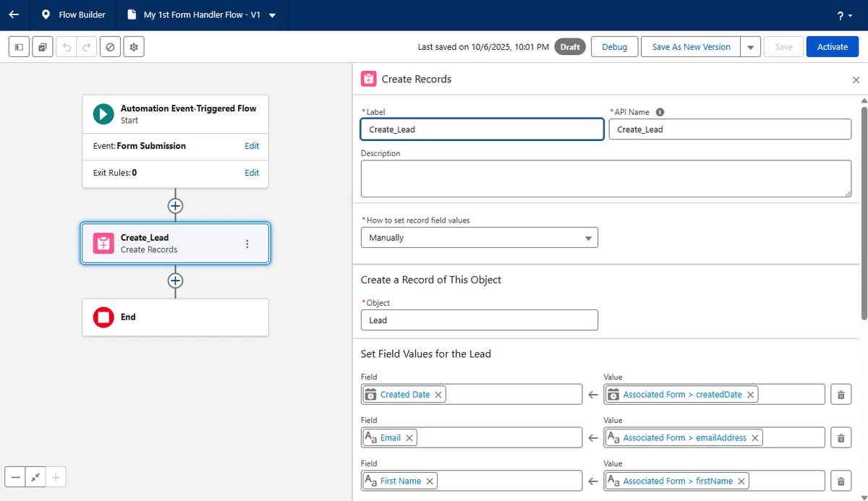This screenshot has height=501, width=868.
Task: Open the Create_Lead element actions menu
Action: [247, 244]
